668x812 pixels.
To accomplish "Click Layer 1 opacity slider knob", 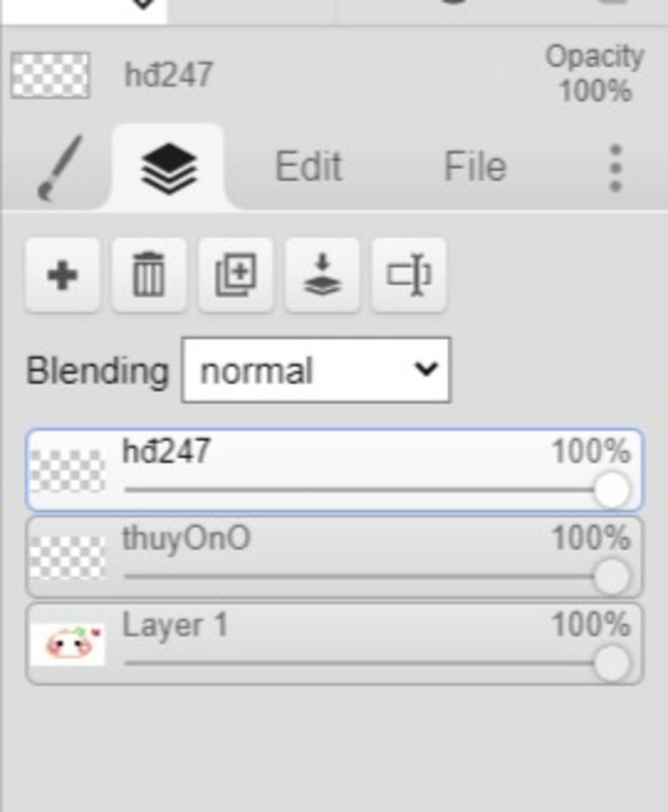I will [612, 664].
